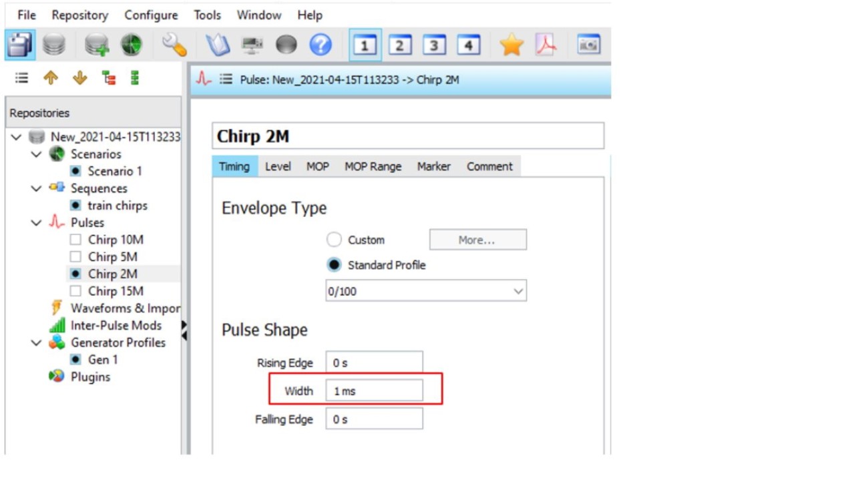Switch to workspace layout 2 icon

(x=399, y=45)
